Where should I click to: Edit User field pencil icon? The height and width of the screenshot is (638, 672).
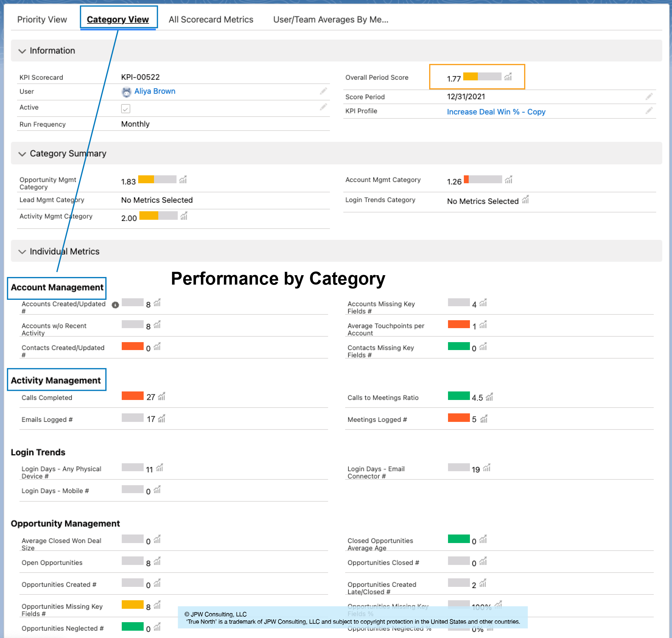point(323,91)
